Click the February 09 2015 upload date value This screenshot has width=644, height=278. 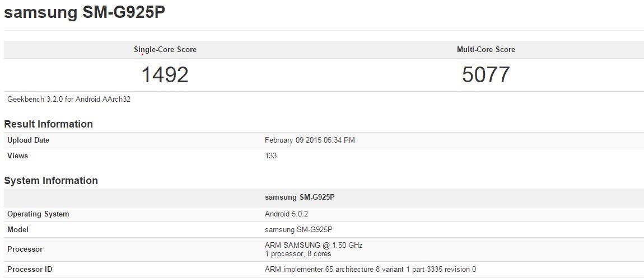coord(310,140)
